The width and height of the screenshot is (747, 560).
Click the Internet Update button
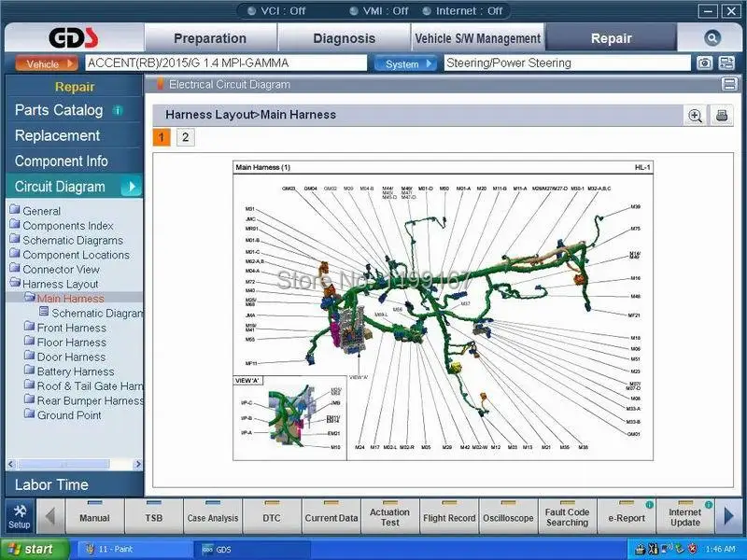tap(685, 516)
